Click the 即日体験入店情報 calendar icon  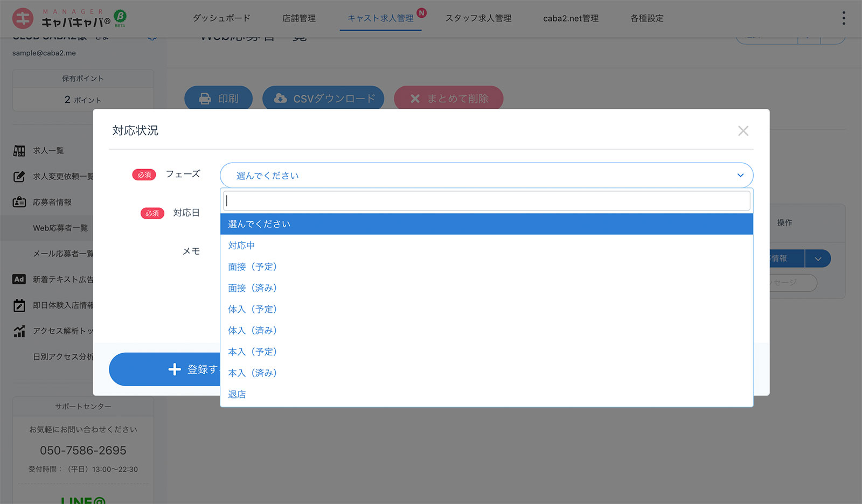pyautogui.click(x=19, y=305)
